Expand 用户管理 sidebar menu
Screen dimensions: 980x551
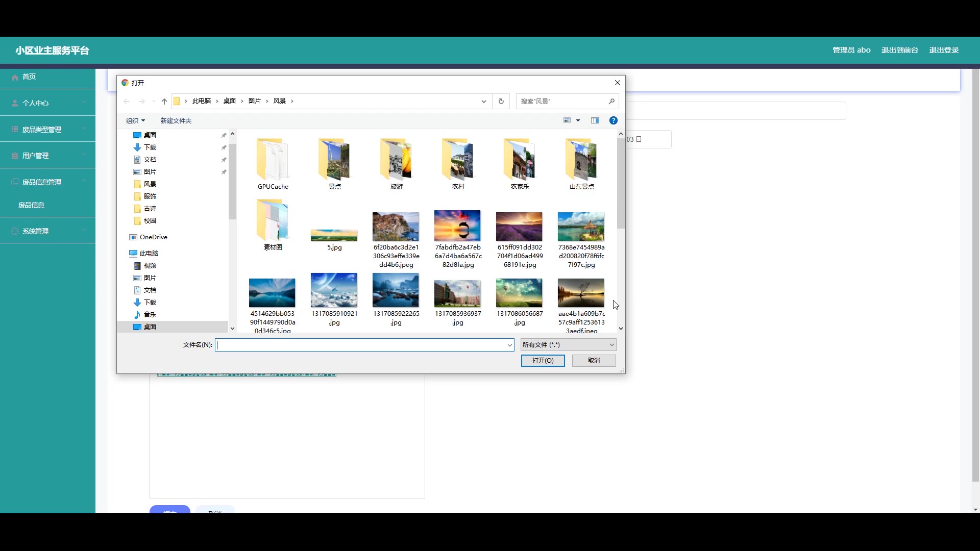pos(47,155)
